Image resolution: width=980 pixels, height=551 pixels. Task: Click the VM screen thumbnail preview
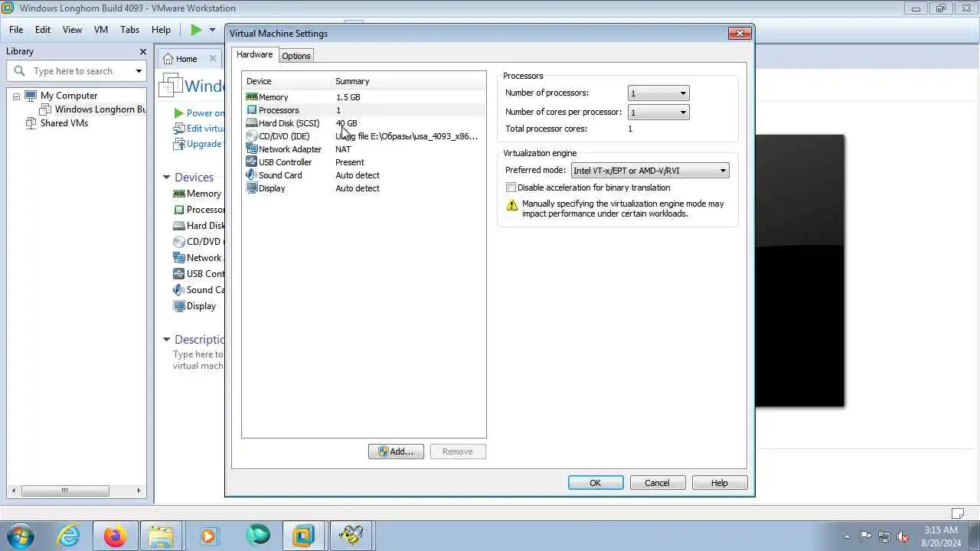coord(799,271)
